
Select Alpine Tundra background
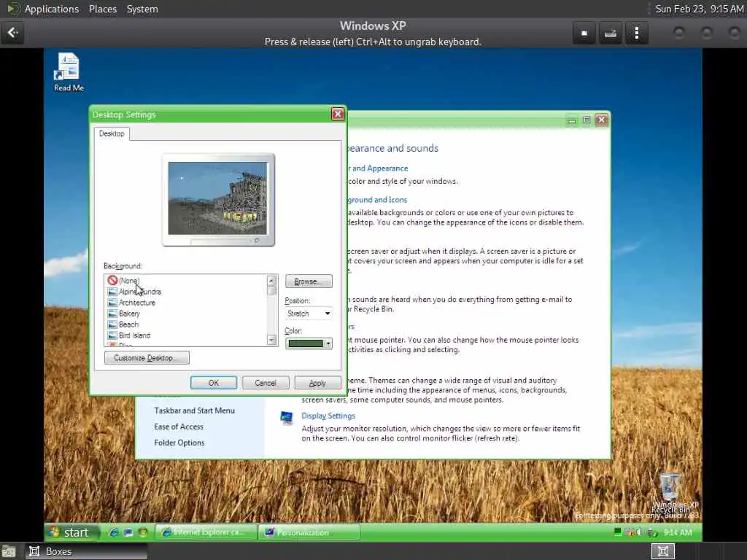[x=135, y=292]
